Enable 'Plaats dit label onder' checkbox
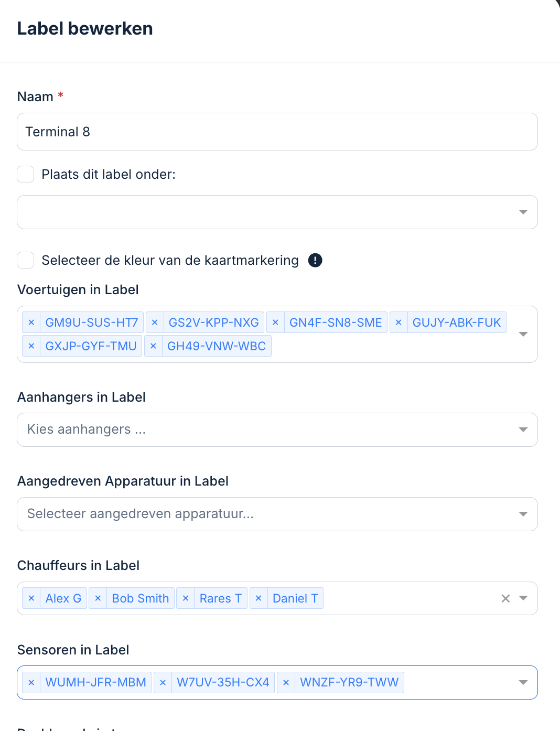 click(26, 174)
